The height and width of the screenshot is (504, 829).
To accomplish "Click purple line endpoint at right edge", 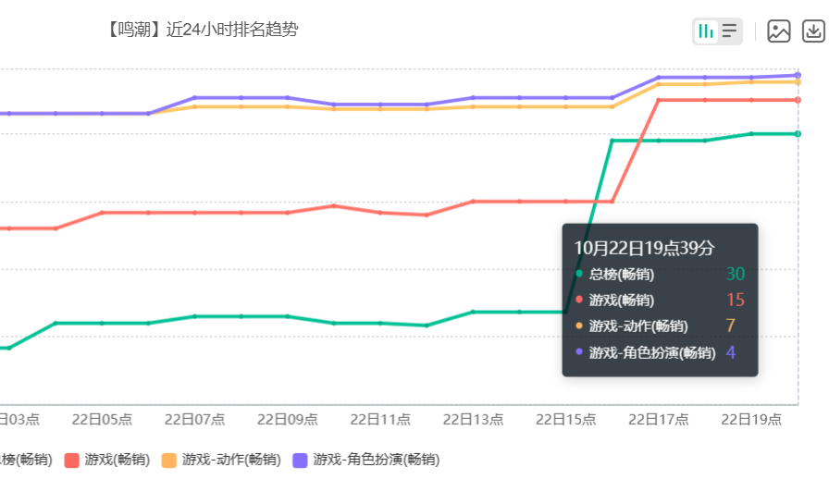I will (798, 76).
